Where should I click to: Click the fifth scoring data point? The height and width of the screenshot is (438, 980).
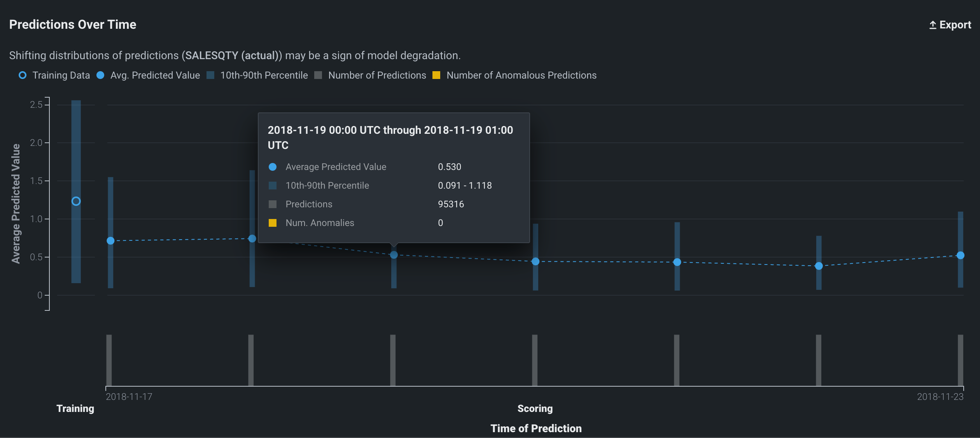[x=677, y=262]
